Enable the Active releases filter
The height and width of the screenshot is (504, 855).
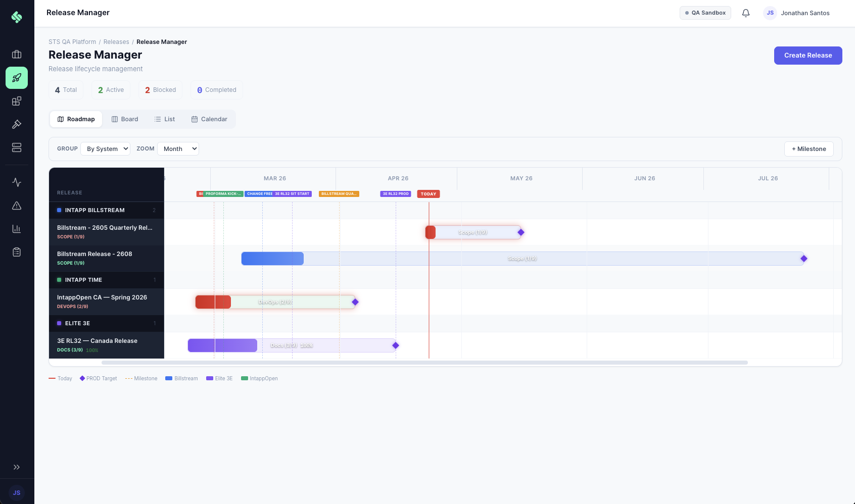tap(111, 90)
